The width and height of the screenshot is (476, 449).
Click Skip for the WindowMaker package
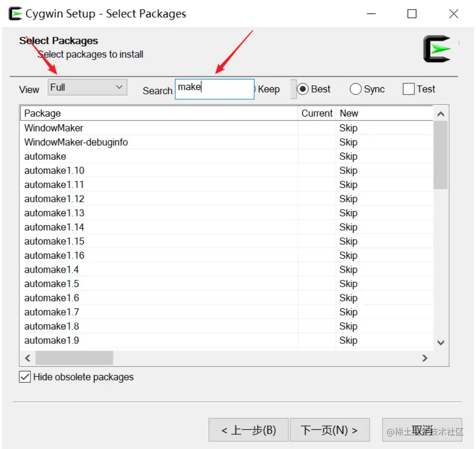coord(348,128)
